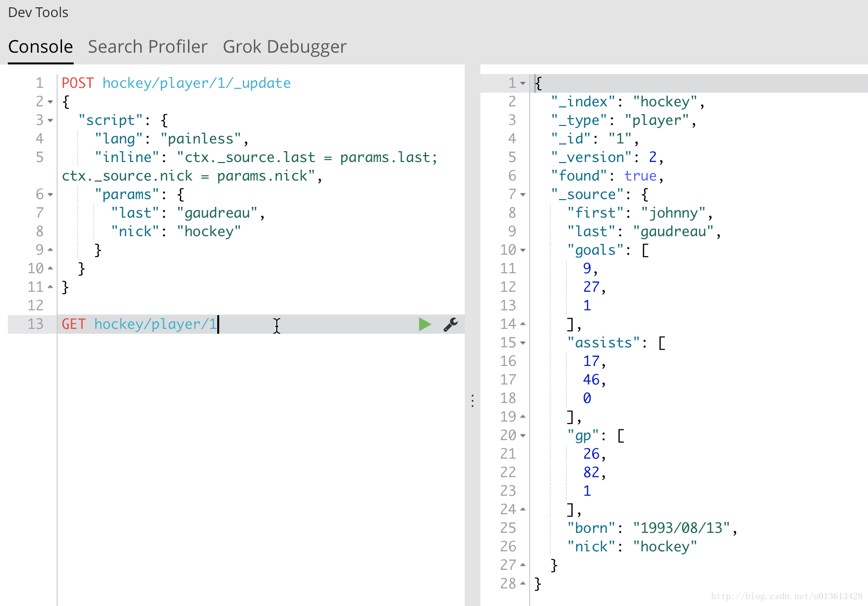Image resolution: width=868 pixels, height=606 pixels.
Task: Click the pane divider handle dots
Action: (x=473, y=401)
